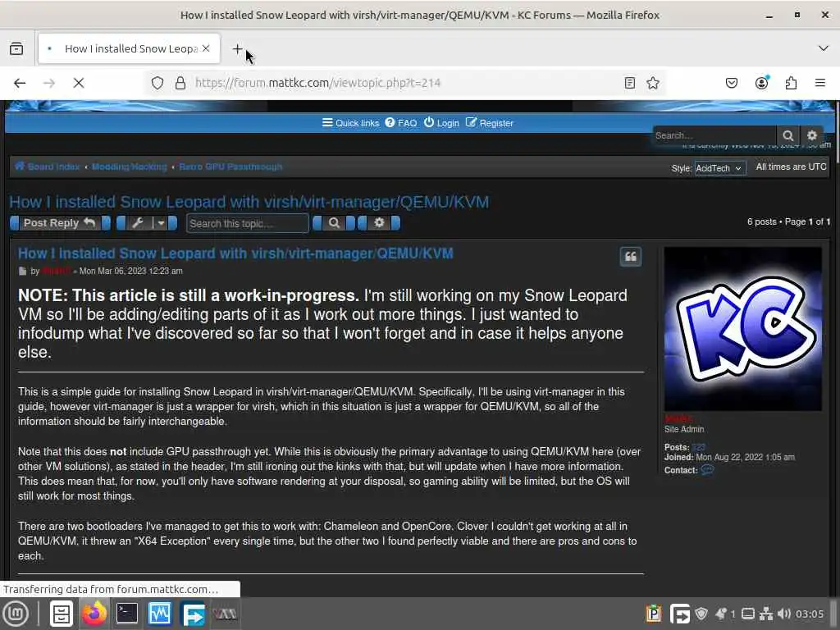
Task: Open clock showing 03:05
Action: coord(810,614)
